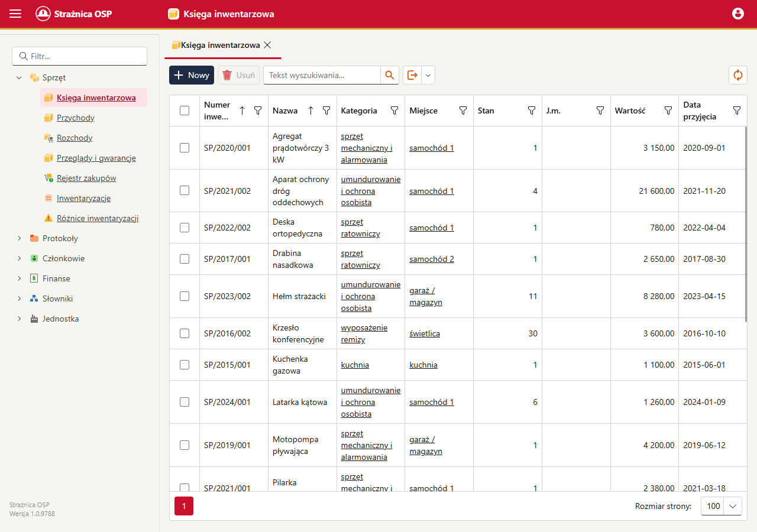Screen dimensions: 757x532
Task: Open filter for Miejsce column
Action: pos(463,111)
